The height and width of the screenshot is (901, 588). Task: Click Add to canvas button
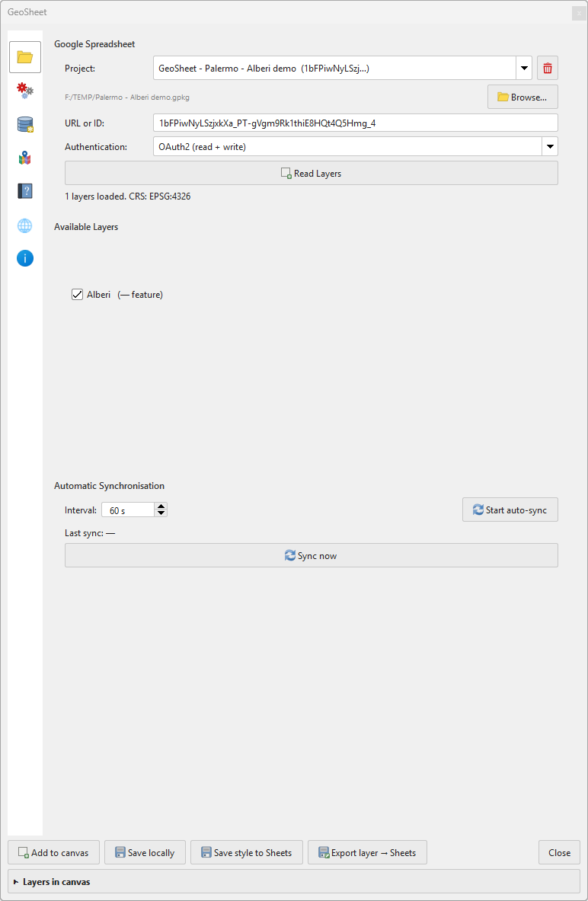tap(53, 852)
